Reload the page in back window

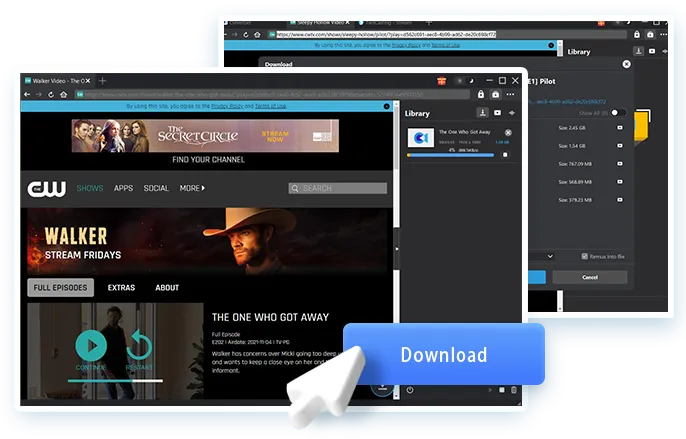246,35
